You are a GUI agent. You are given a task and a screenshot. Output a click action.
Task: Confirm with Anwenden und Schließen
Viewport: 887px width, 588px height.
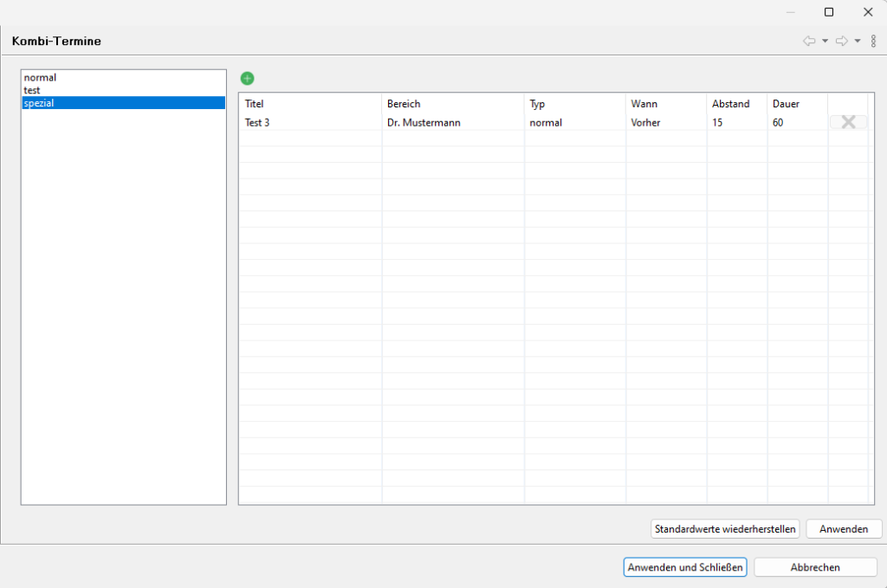pos(685,567)
